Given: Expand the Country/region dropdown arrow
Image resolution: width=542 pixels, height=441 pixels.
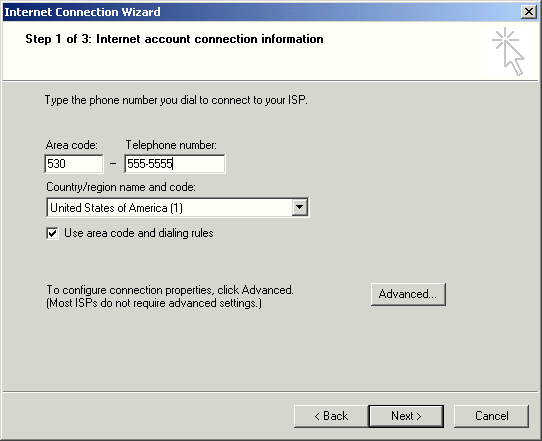Looking at the screenshot, I should (299, 207).
